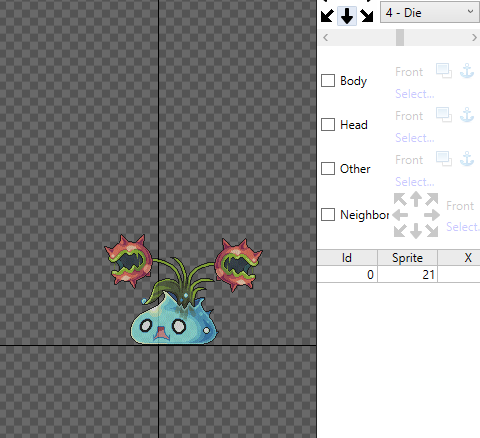Click the anchor icon in Body row

[x=467, y=71]
